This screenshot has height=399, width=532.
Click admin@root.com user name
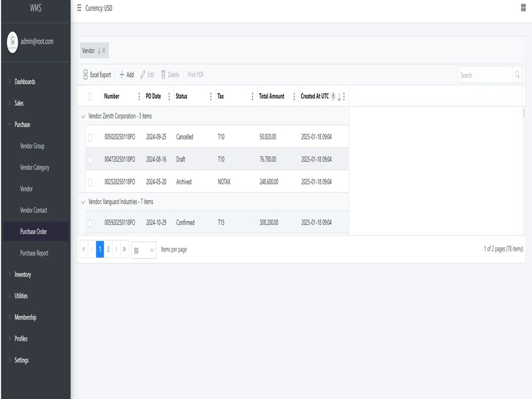(x=37, y=41)
